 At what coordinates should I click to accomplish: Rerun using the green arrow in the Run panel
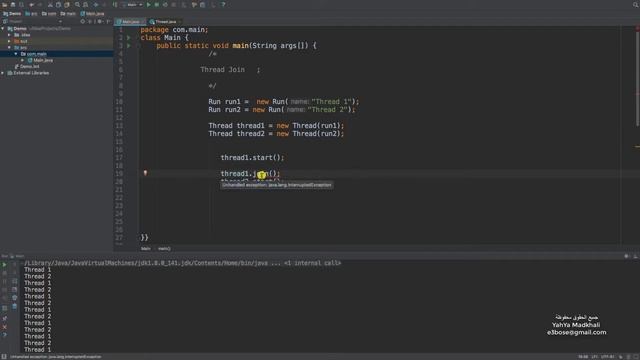4,264
